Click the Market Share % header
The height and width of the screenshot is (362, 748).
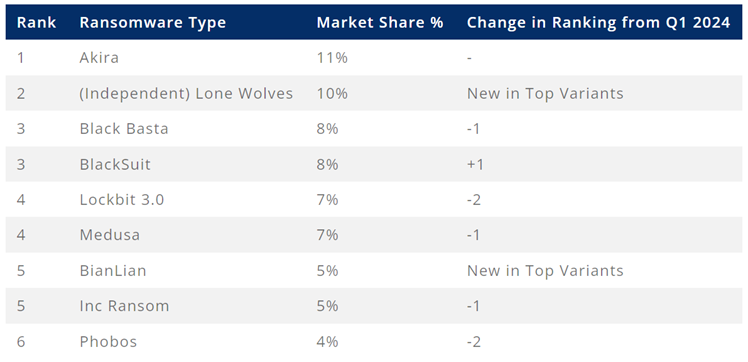380,22
